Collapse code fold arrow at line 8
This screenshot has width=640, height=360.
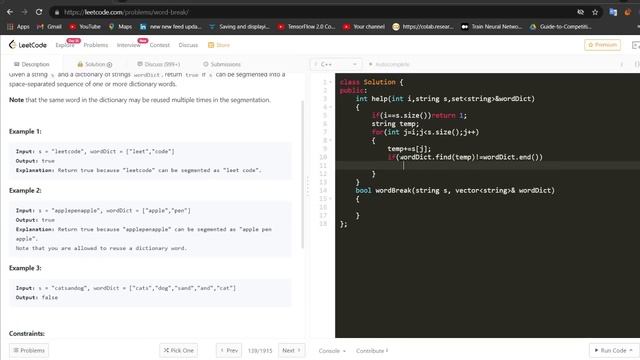[x=331, y=140]
